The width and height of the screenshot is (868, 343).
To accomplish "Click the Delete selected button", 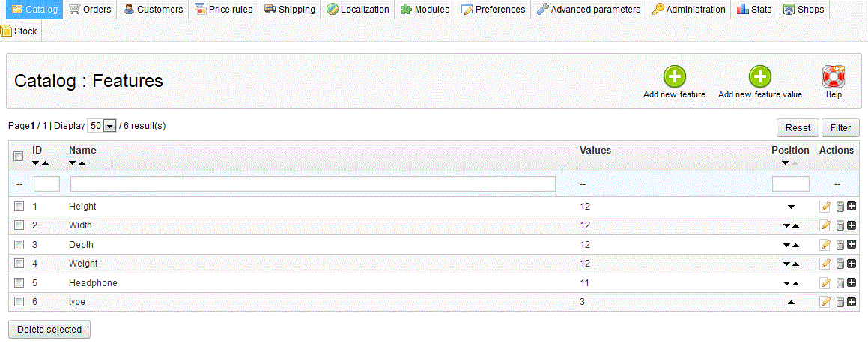I will 49,329.
